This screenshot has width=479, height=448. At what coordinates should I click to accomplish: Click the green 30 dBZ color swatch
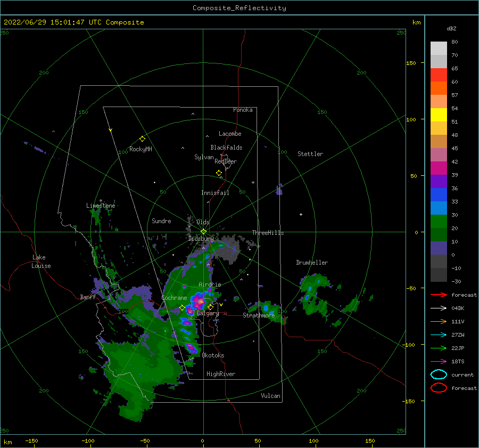click(x=439, y=221)
